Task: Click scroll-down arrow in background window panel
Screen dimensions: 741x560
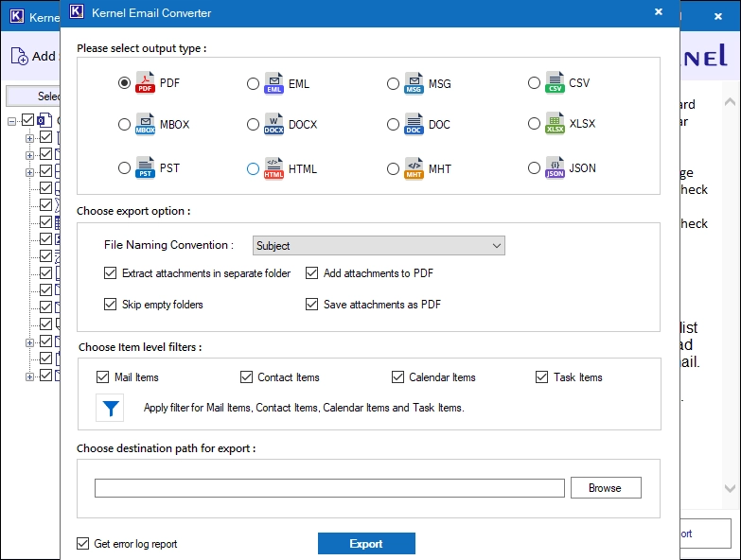Action: (730, 488)
